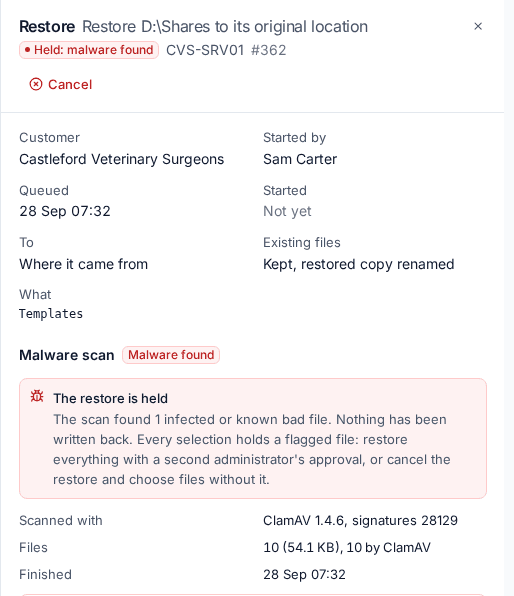514x596 pixels.
Task: Click the Finished scan timestamp
Action: click(x=304, y=574)
